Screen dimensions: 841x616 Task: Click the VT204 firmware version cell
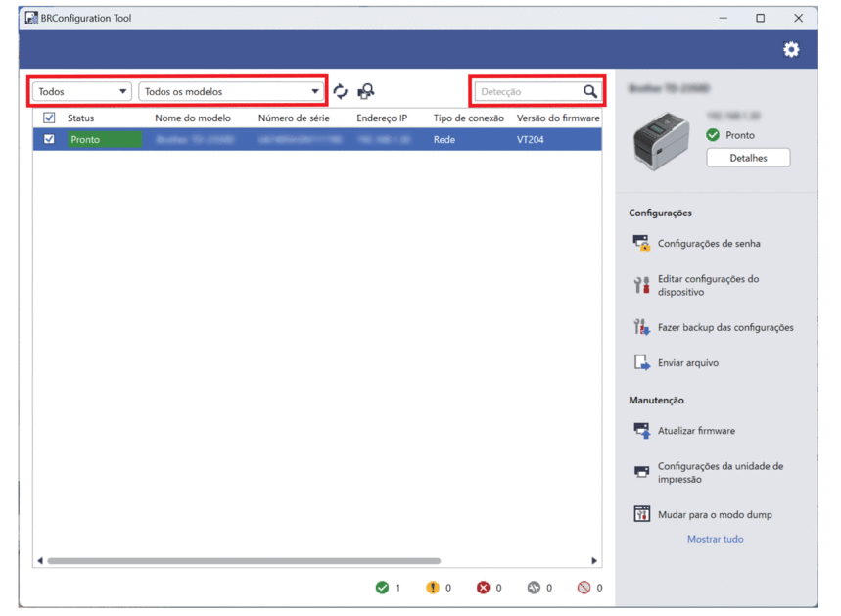530,139
